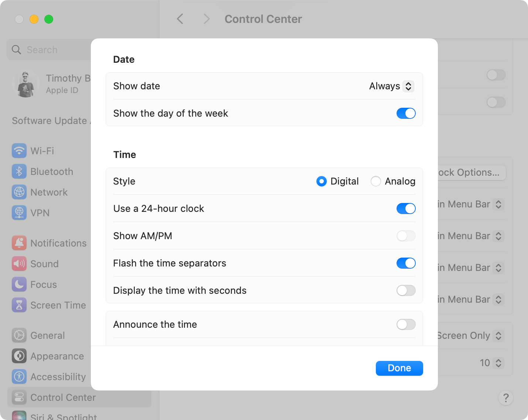Select Control Center in the sidebar
The width and height of the screenshot is (528, 420).
(x=63, y=397)
